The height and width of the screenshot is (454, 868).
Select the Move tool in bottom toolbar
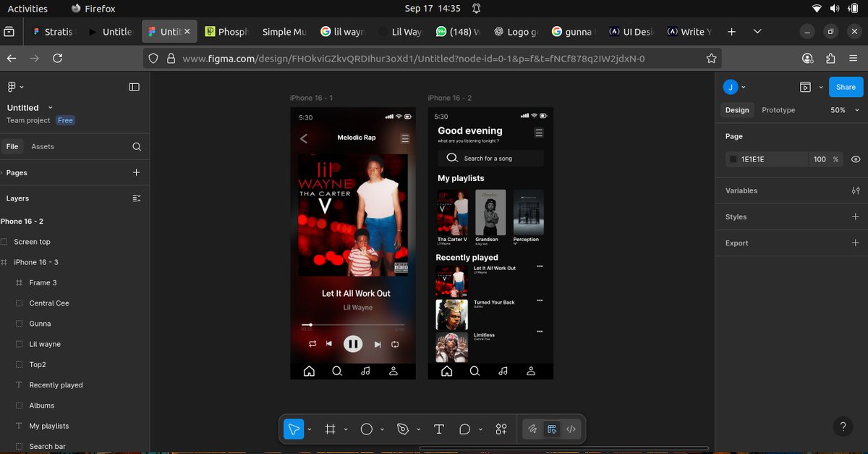point(293,429)
